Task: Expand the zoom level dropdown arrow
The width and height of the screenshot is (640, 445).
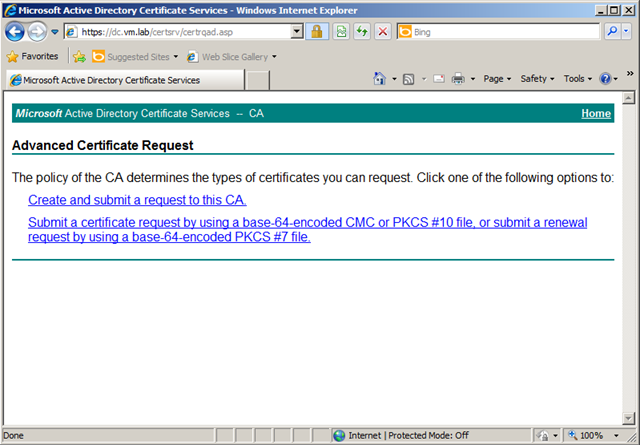Action: tap(616, 436)
